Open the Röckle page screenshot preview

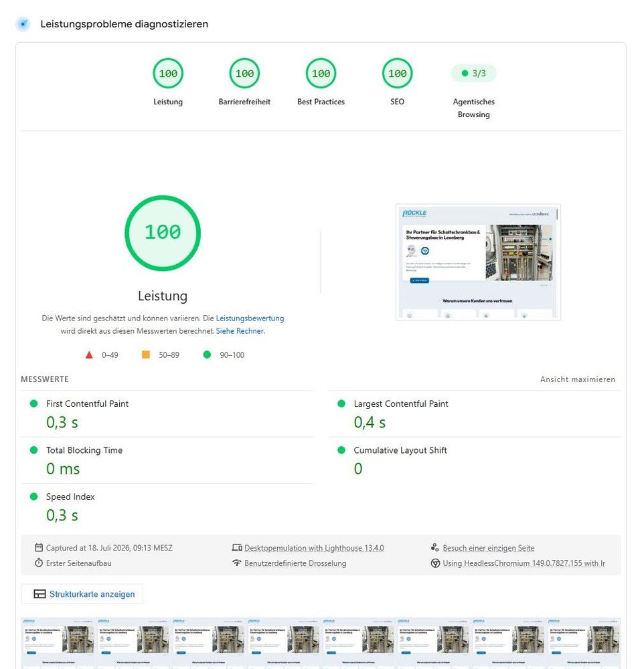(478, 262)
